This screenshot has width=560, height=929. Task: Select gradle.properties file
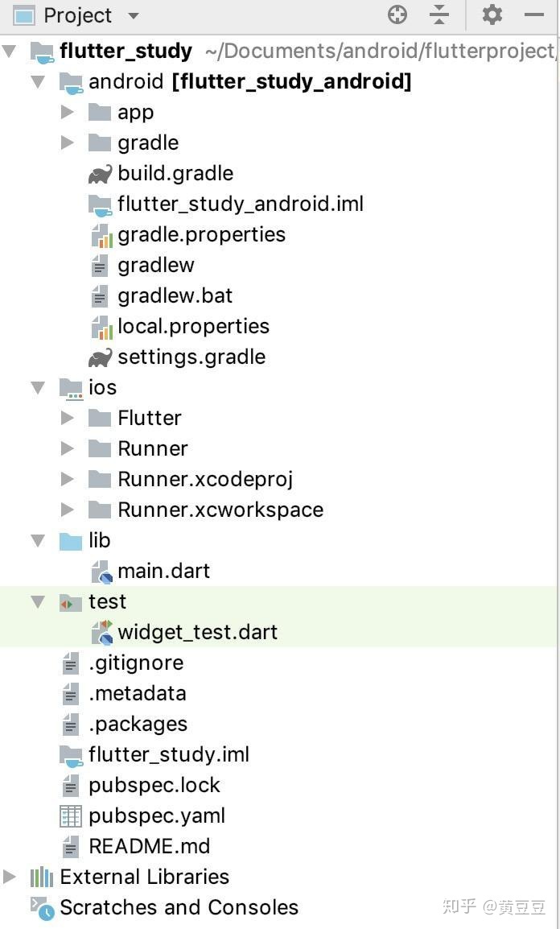coord(201,235)
